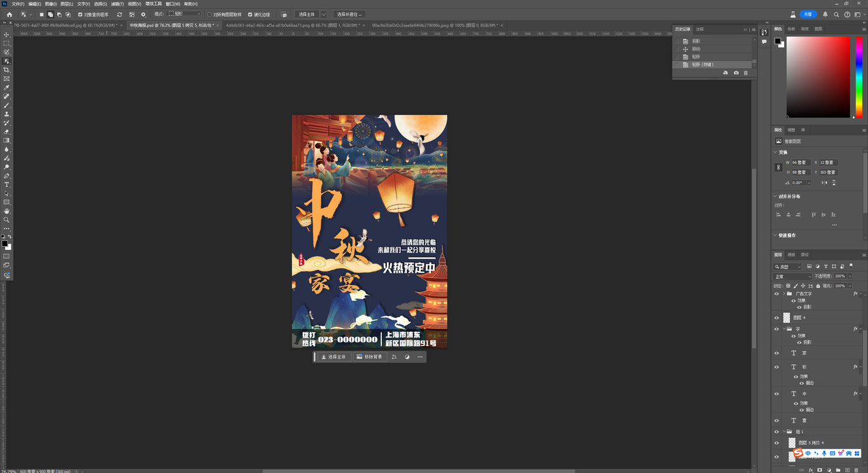868x473 pixels.
Task: Select the Crop tool
Action: [x=6, y=70]
